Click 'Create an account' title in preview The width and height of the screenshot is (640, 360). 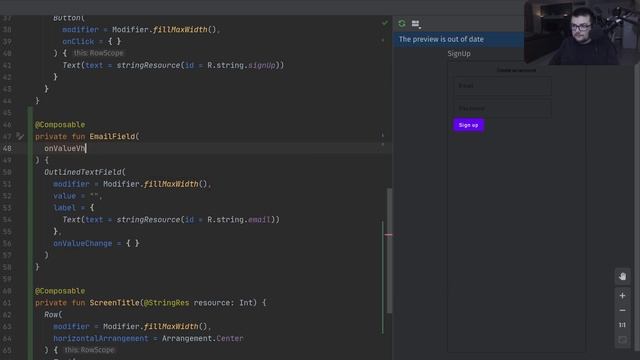[x=516, y=70]
